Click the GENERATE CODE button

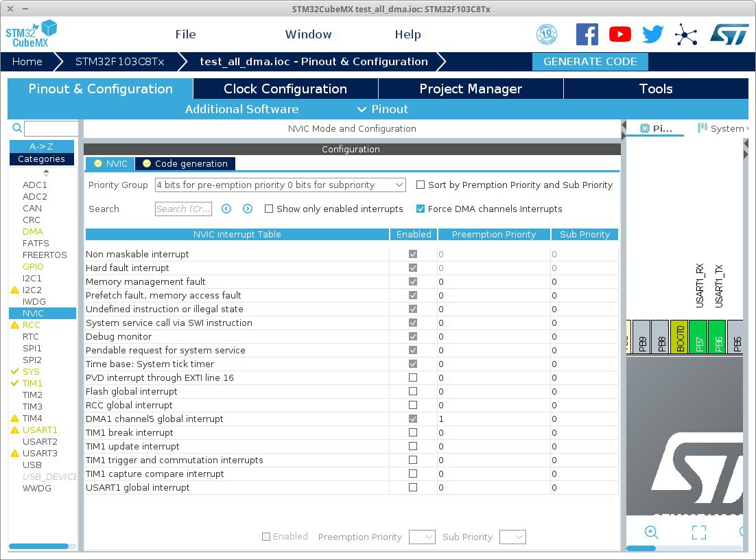click(590, 62)
